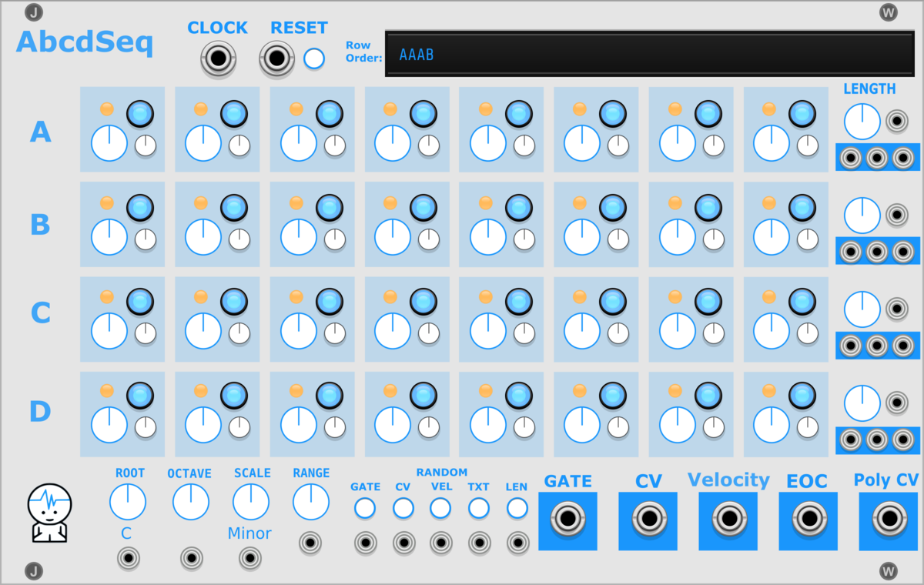924x585 pixels.
Task: Click the EOC output jack
Action: click(x=808, y=520)
